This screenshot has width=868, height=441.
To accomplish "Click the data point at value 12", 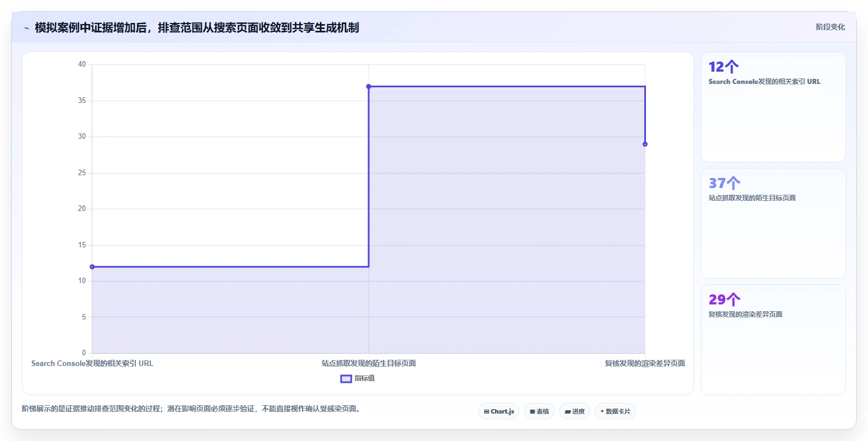I will click(x=92, y=267).
